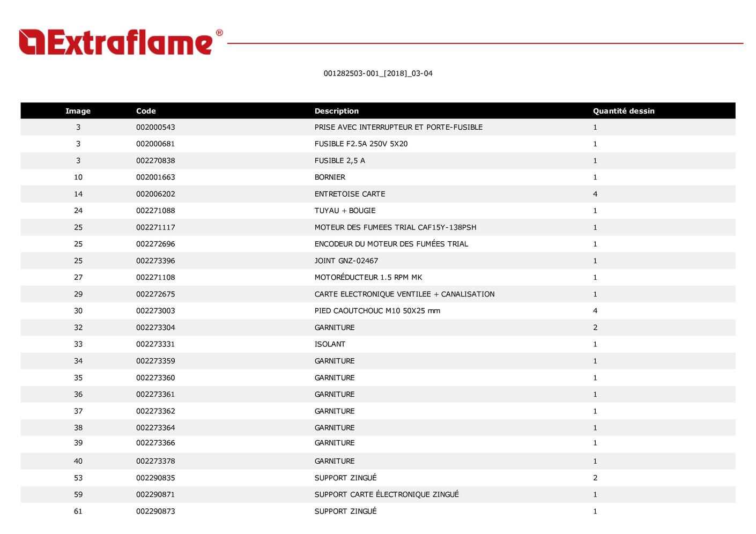Select the TUYAU + BOUGIE row description

[x=345, y=211]
